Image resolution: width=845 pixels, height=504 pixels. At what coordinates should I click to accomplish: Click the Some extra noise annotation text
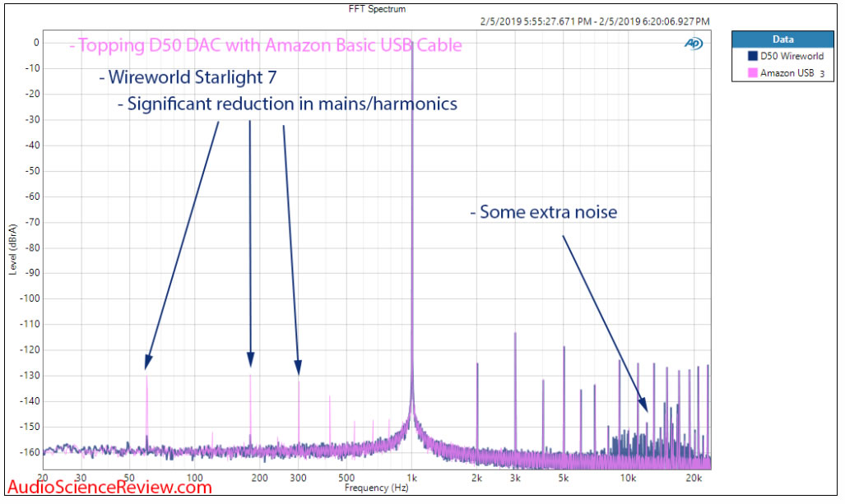pos(544,212)
